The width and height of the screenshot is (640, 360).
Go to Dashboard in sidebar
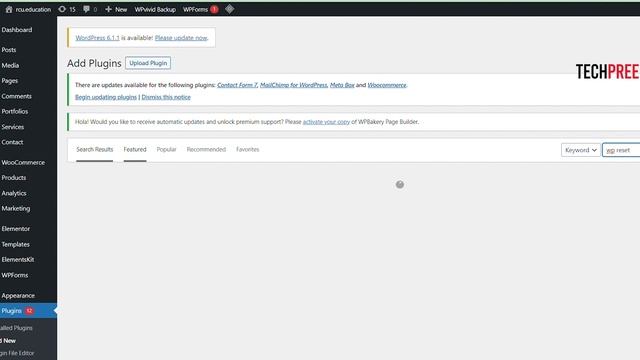click(17, 30)
